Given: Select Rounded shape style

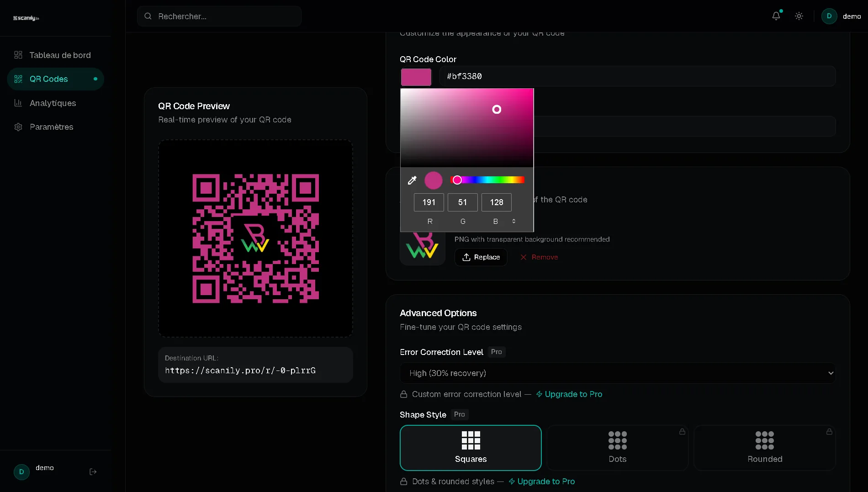Looking at the screenshot, I should coord(765,448).
